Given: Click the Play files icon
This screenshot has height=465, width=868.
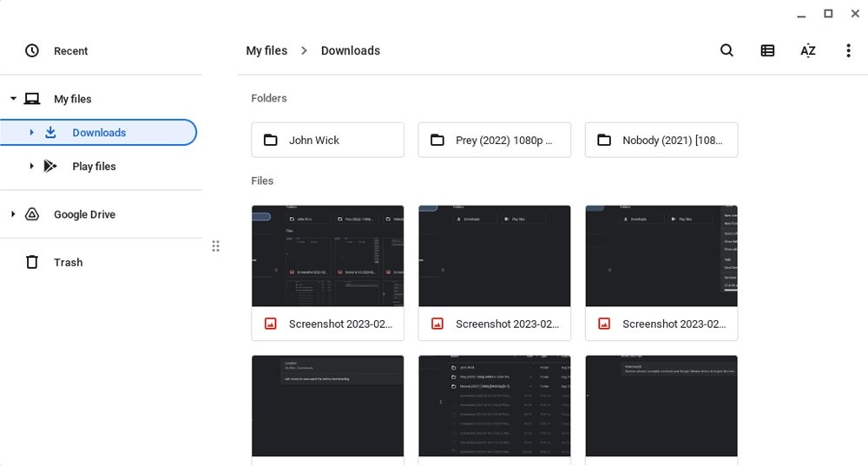Looking at the screenshot, I should (x=50, y=166).
